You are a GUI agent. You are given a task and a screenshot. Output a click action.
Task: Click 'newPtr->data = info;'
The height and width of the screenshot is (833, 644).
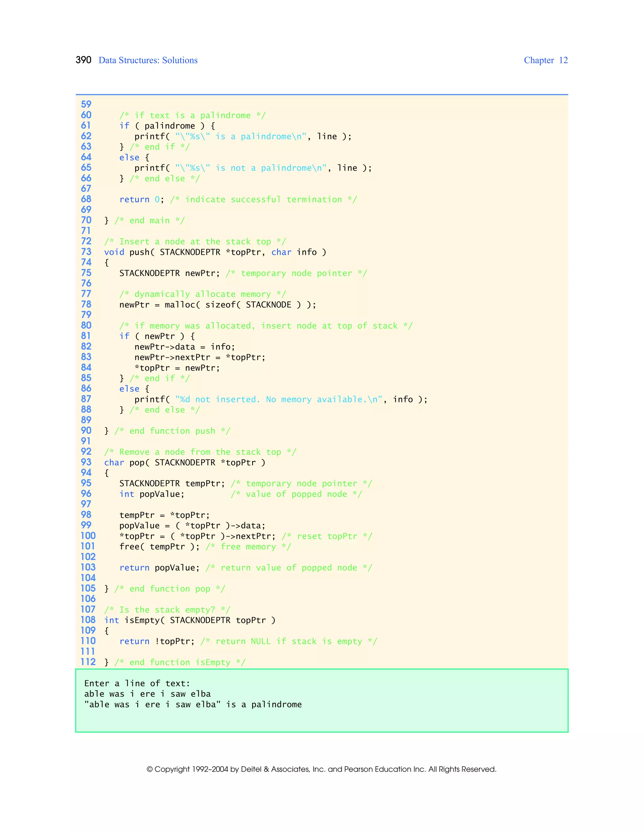(x=185, y=347)
